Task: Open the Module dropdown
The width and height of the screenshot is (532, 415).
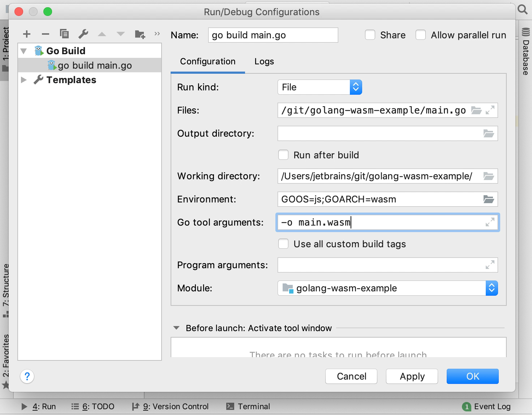Action: coord(492,288)
